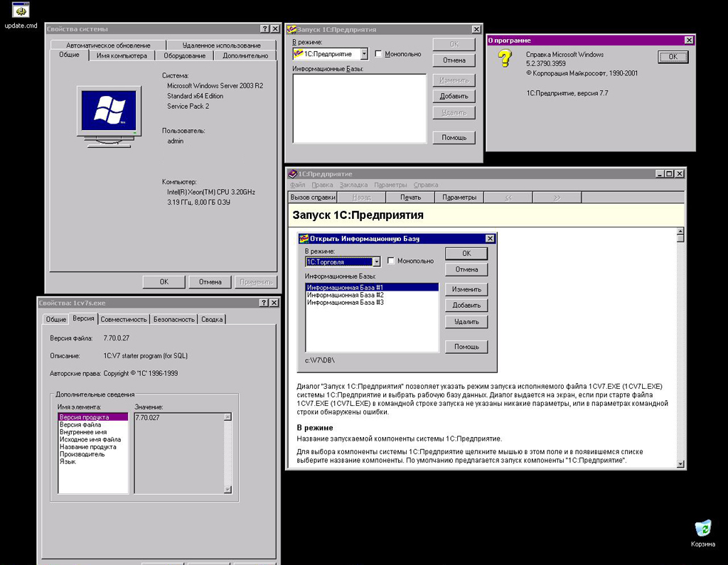Image resolution: width=728 pixels, height=565 pixels.
Task: Open the Параметры menu in the menu bar
Action: coord(390,185)
